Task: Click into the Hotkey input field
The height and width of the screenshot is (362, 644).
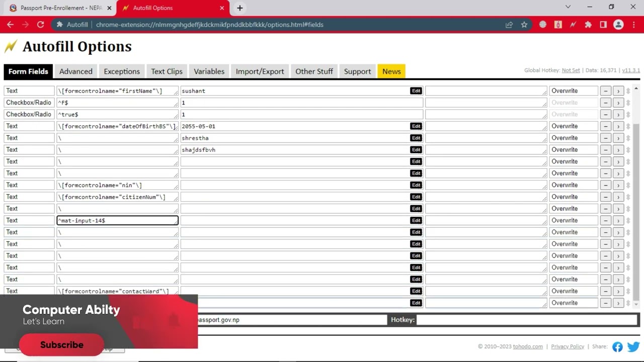Action: point(527,320)
